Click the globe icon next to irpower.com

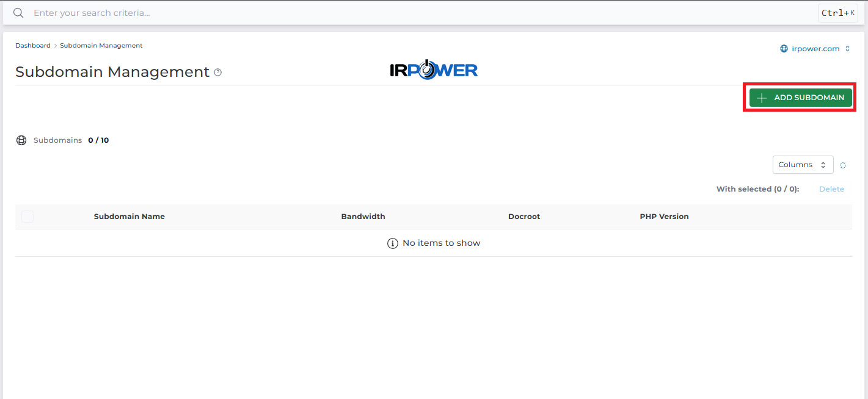coord(784,49)
